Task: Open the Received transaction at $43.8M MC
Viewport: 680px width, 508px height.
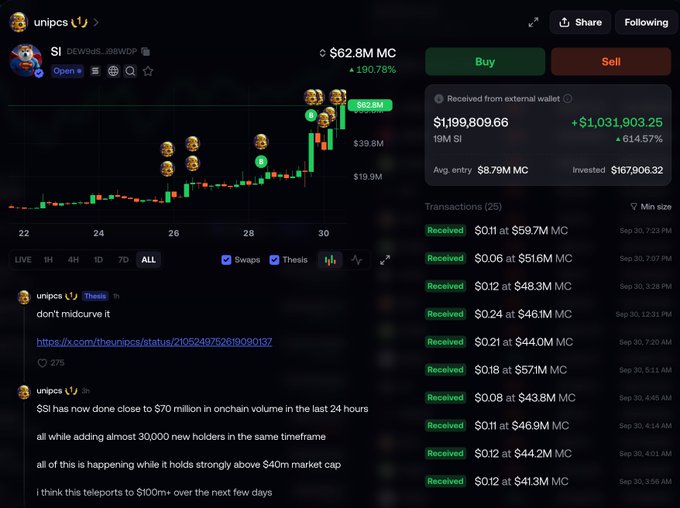Action: (548, 397)
